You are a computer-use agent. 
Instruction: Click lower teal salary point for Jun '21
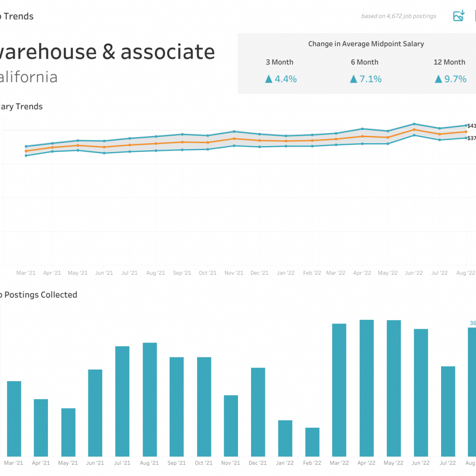(x=104, y=153)
